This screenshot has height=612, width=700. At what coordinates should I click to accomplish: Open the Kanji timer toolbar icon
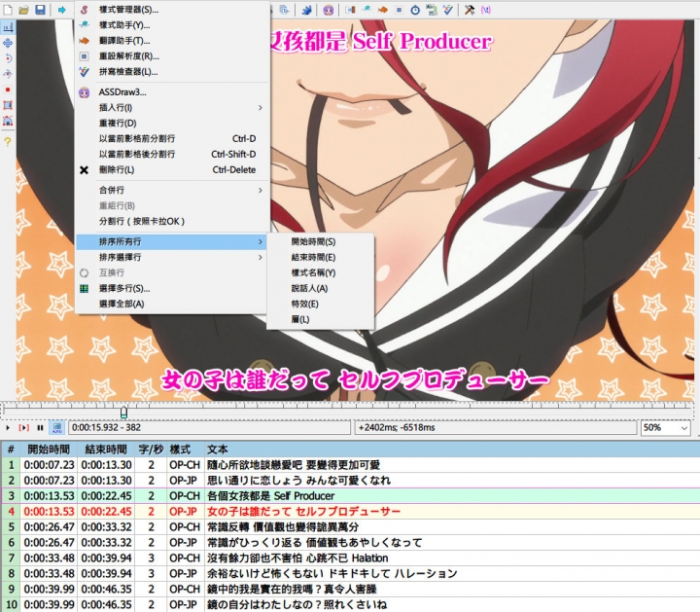[432, 10]
